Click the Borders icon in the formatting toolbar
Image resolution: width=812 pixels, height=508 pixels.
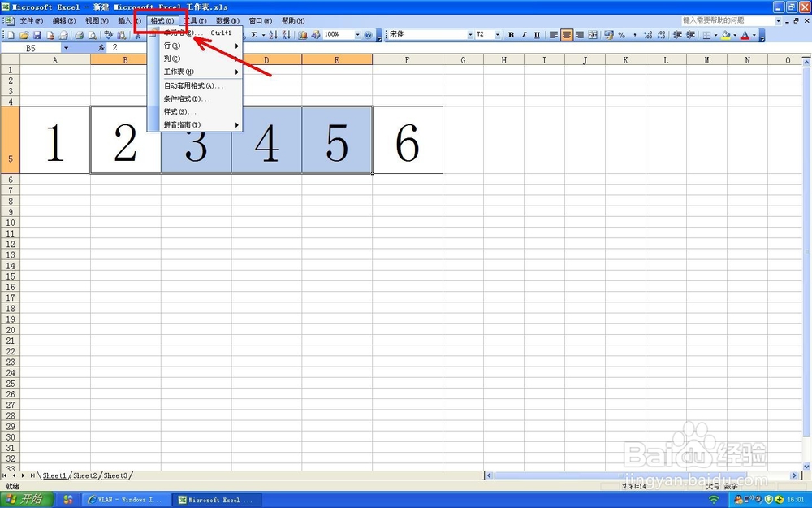[707, 35]
